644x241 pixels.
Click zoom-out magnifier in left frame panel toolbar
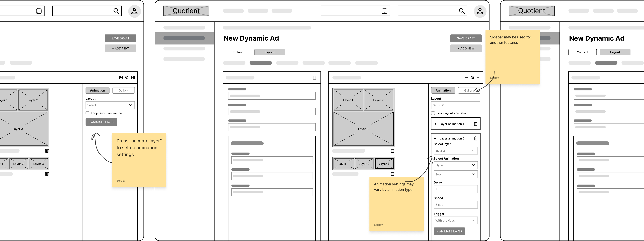click(127, 78)
